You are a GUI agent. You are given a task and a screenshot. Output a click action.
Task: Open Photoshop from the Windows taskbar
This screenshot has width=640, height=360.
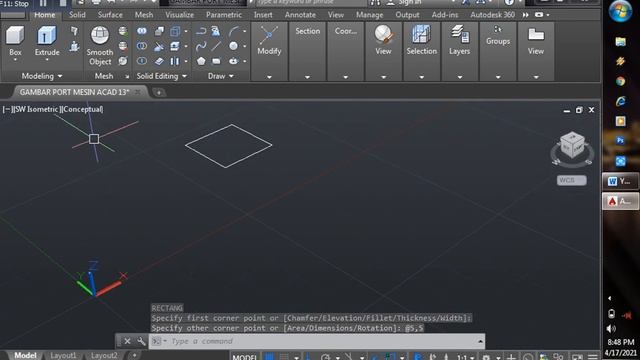click(620, 141)
